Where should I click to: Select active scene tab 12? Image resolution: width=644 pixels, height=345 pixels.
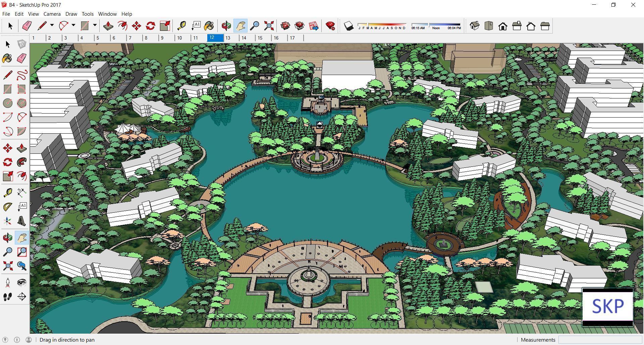(215, 38)
